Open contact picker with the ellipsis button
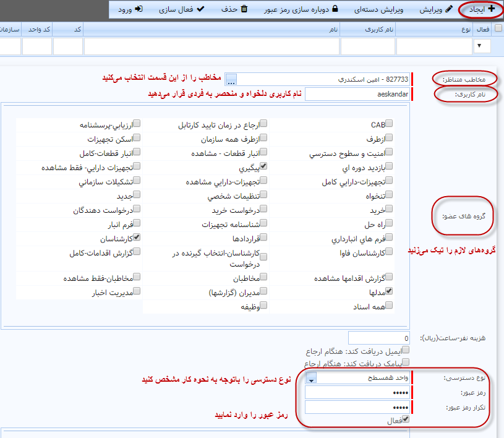 pyautogui.click(x=231, y=79)
